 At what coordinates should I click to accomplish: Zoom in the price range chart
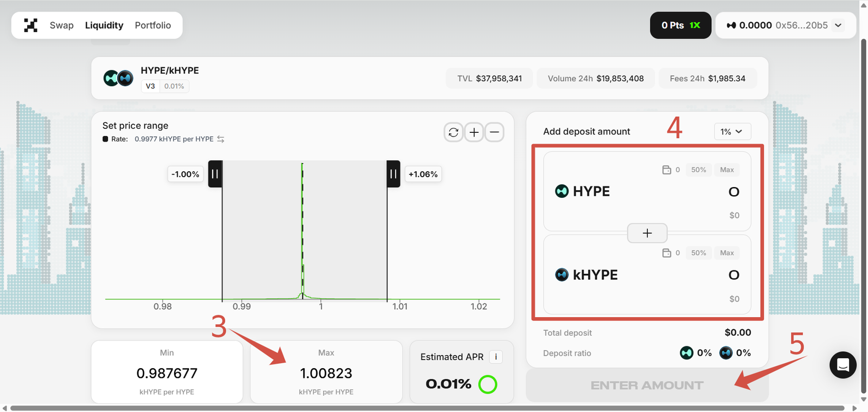click(474, 132)
